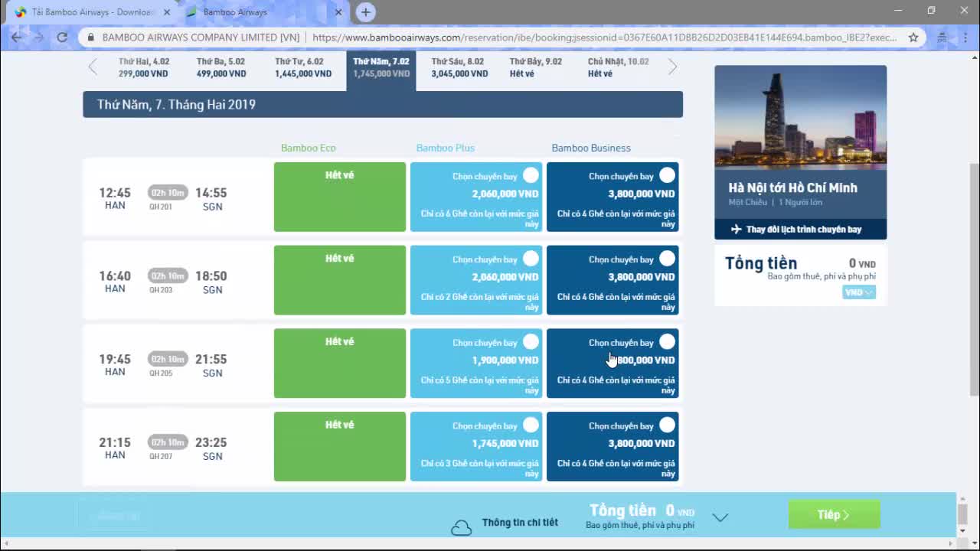Open the profile avatar icon in Chrome toolbar
The height and width of the screenshot is (551, 980).
coord(942,37)
